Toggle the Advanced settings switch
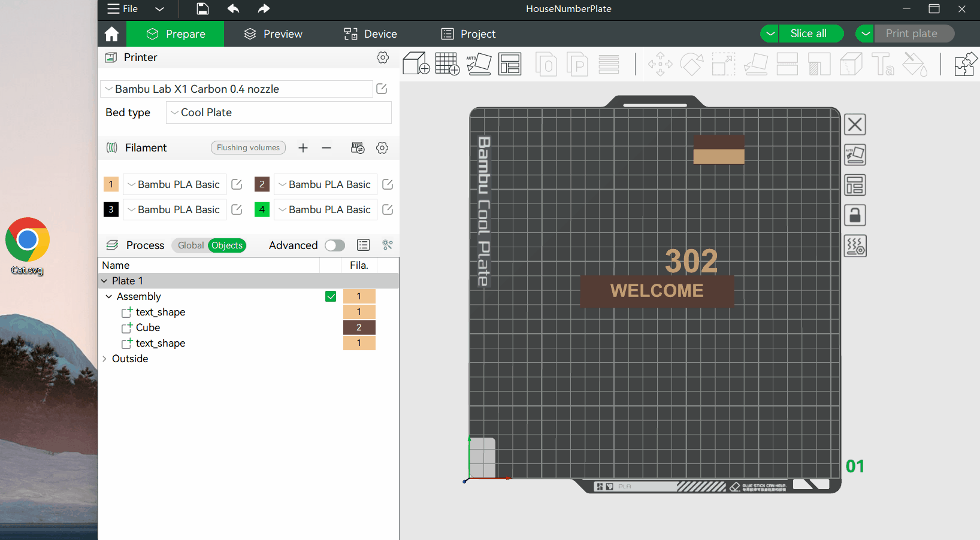The image size is (980, 540). [x=335, y=245]
